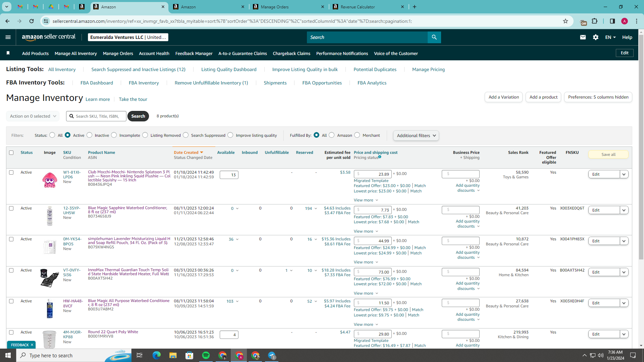Image resolution: width=644 pixels, height=362 pixels.
Task: Expand Available 103 dropdown arrow
Action: (237, 301)
